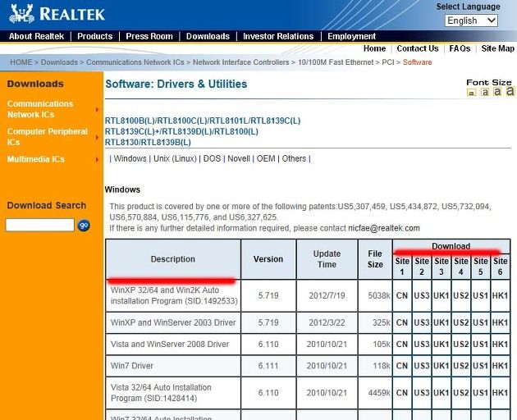This screenshot has height=420, width=517.
Task: Jump to the DOS section link
Action: coord(212,158)
